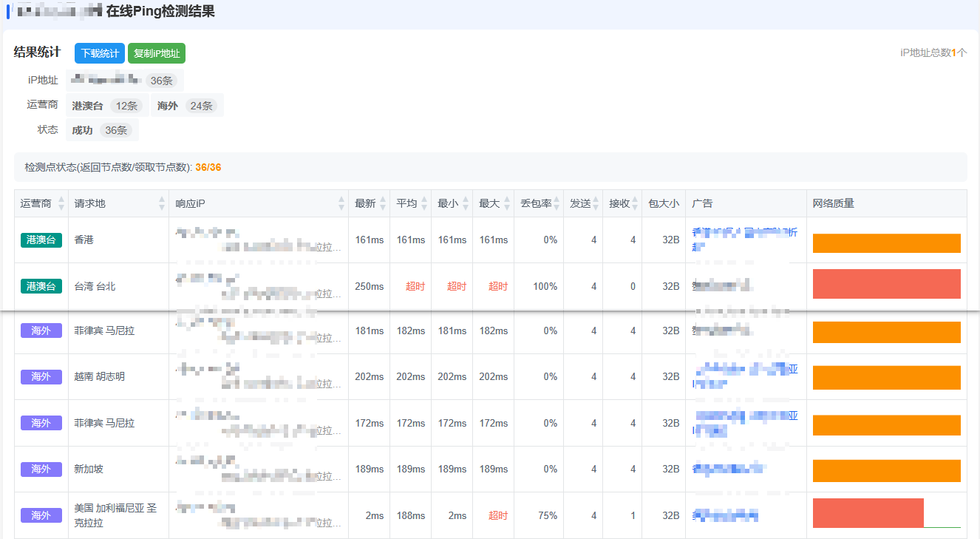Click the 在线Ping检测结果 page title
The width and height of the screenshot is (980, 539).
pos(160,12)
